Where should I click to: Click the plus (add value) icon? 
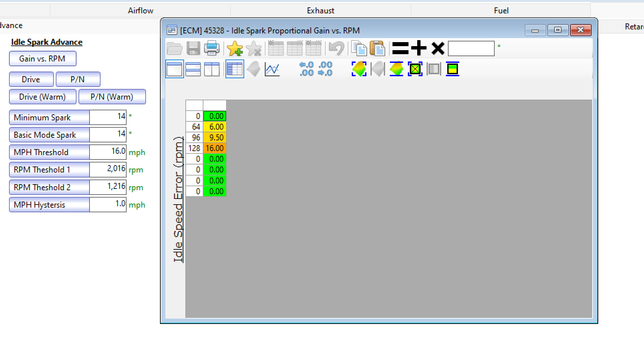tap(419, 48)
